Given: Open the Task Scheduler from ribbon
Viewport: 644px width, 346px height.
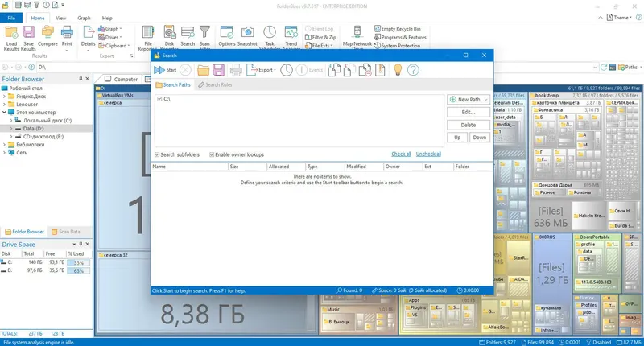Looking at the screenshot, I should coord(270,38).
